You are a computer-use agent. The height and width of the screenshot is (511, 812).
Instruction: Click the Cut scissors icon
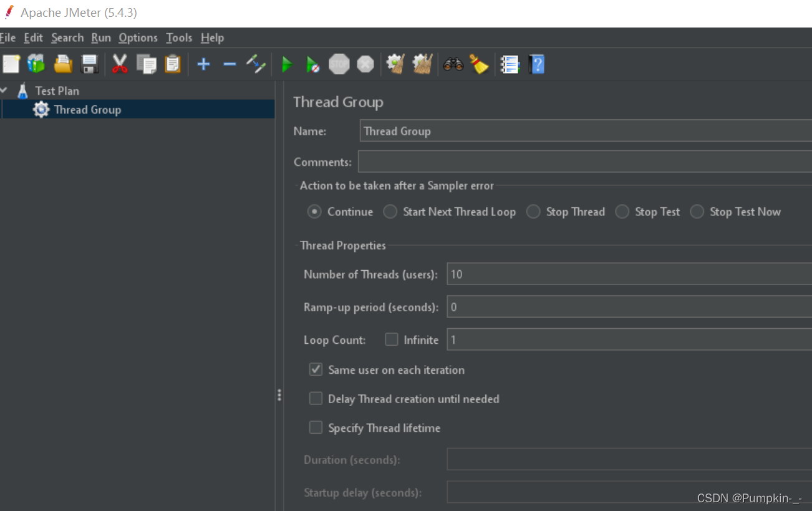point(120,64)
